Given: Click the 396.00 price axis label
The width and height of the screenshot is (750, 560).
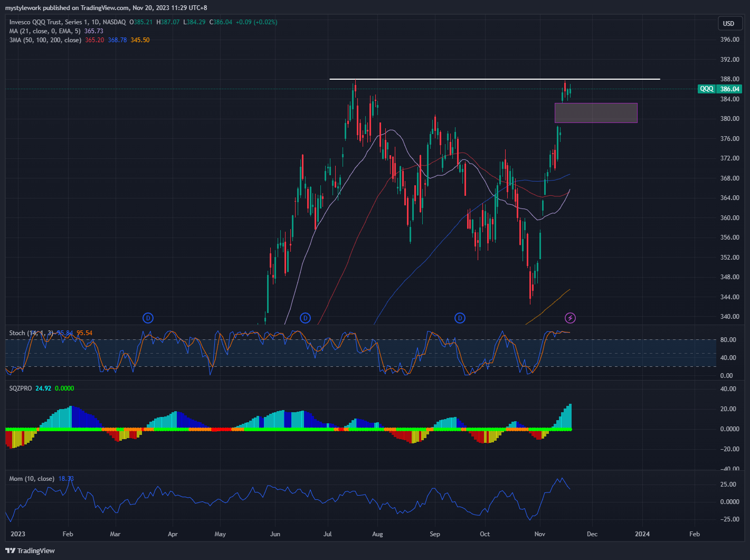Looking at the screenshot, I should [x=730, y=40].
